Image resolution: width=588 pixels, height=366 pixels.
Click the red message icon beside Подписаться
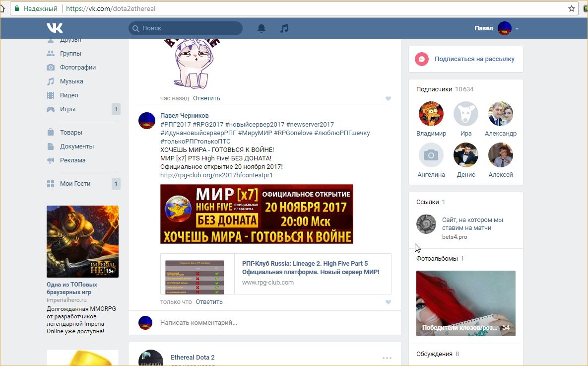tap(422, 59)
